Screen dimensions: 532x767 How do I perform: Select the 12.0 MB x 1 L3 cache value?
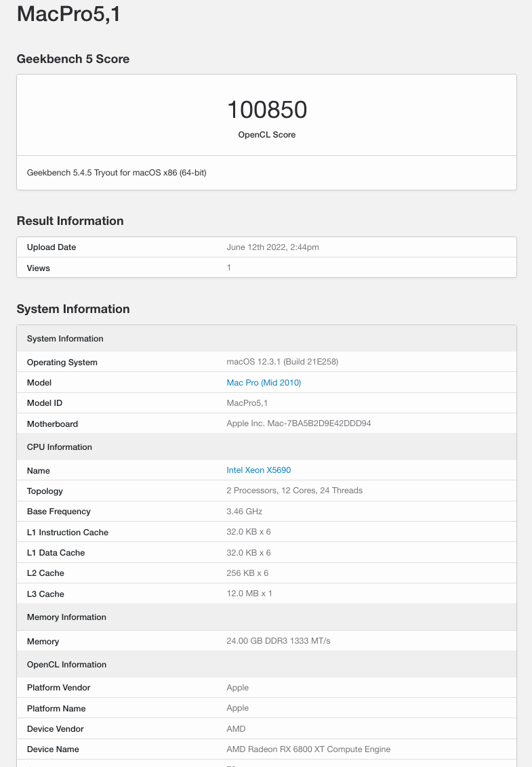249,594
